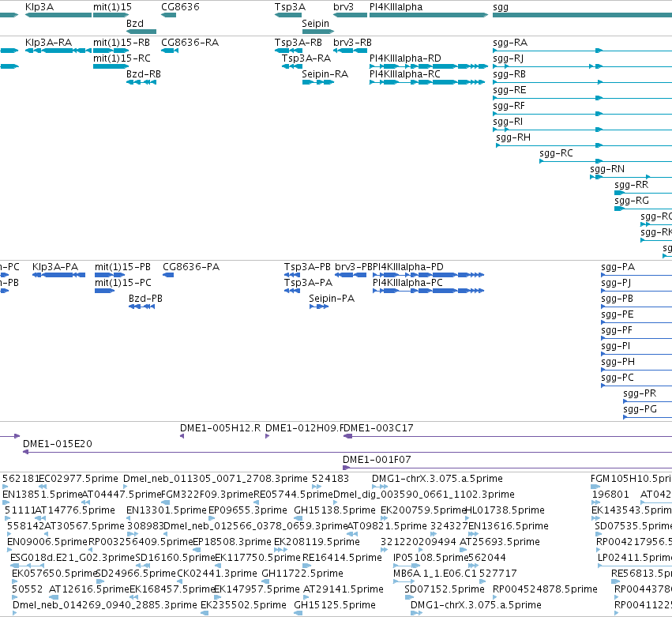
Task: Select the sgg-PA protein feature
Action: [636, 275]
